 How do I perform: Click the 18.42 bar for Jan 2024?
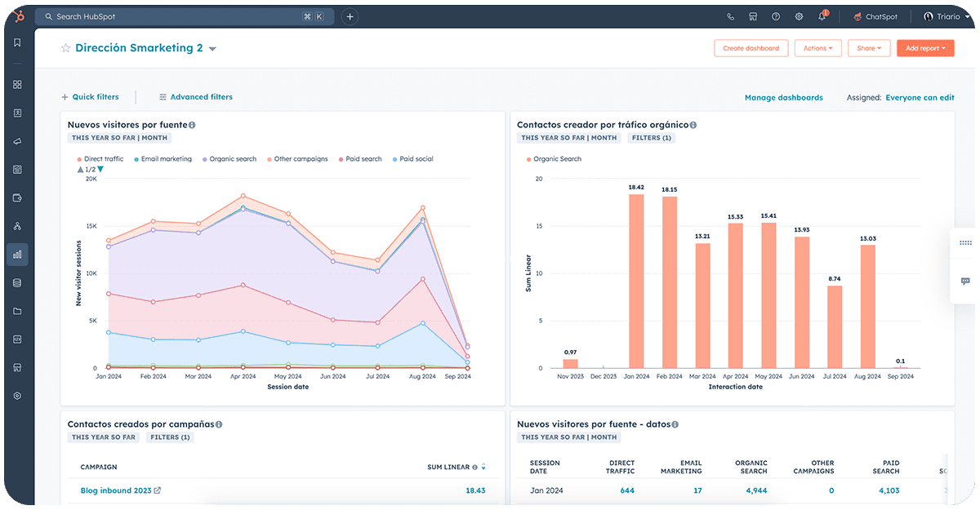(636, 282)
